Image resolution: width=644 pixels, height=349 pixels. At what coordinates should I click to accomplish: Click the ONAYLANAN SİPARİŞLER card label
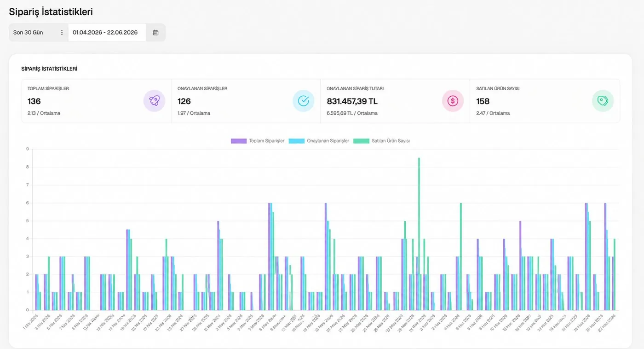202,88
